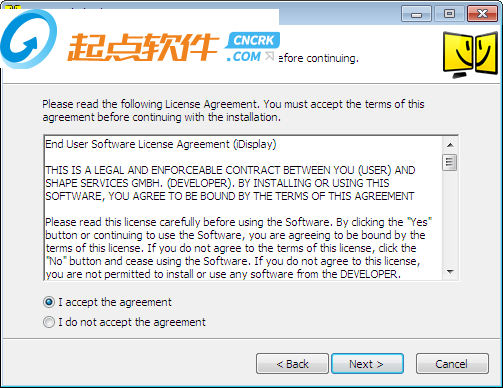This screenshot has height=388, width=503.
Task: Maximize the setup window
Action: 449,14
